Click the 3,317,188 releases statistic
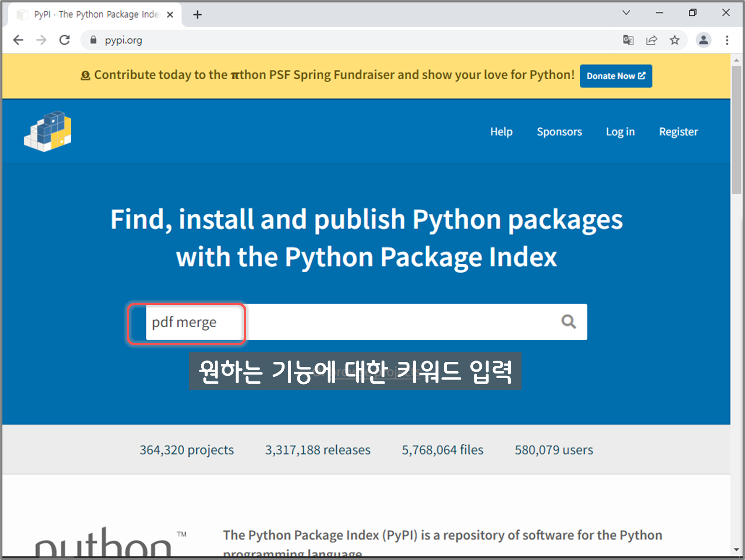This screenshot has height=560, width=745. coord(318,450)
